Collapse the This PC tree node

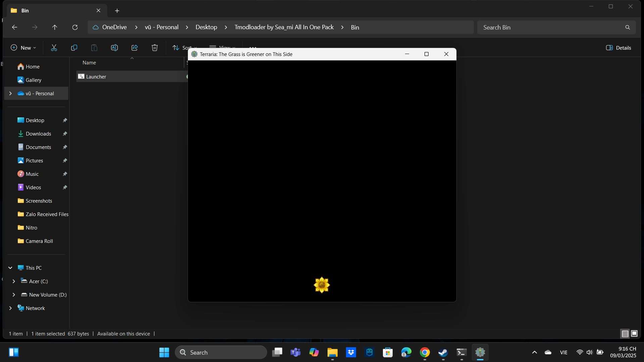tap(10, 268)
